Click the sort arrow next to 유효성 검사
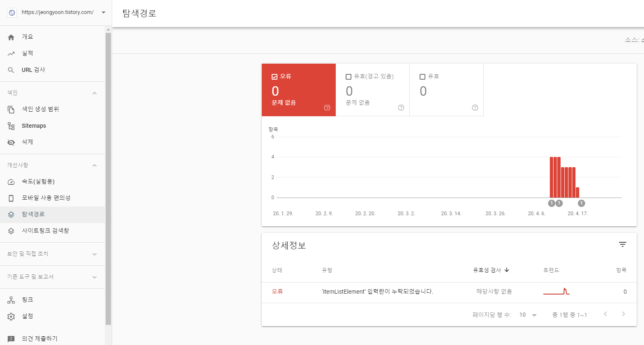Screen dimensions: 644x345 click(507, 270)
